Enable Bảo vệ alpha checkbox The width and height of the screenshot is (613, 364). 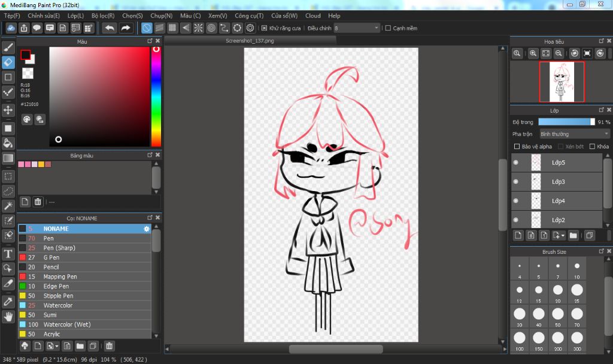[x=517, y=147]
